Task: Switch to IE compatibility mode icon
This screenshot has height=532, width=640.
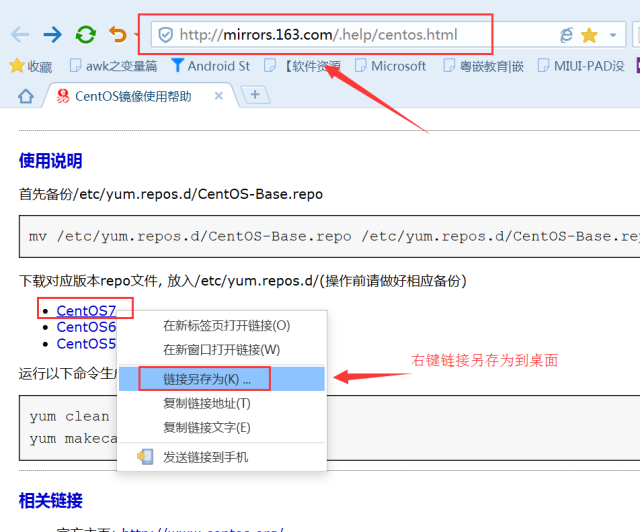Action: 567,35
